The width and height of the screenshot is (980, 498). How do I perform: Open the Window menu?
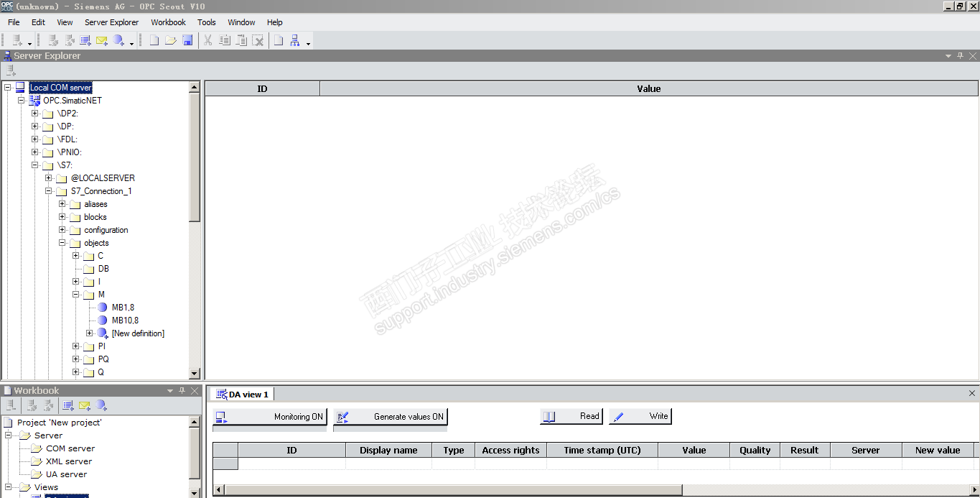[x=241, y=22]
